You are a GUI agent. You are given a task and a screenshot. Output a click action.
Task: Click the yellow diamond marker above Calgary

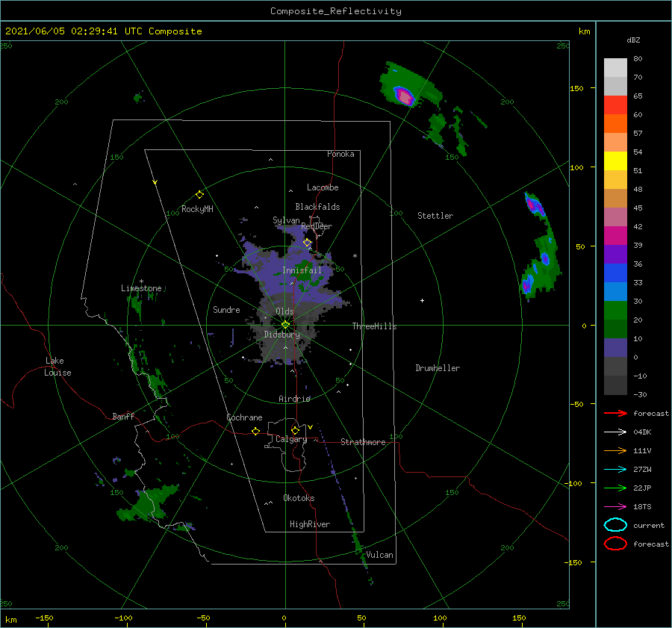pyautogui.click(x=295, y=430)
